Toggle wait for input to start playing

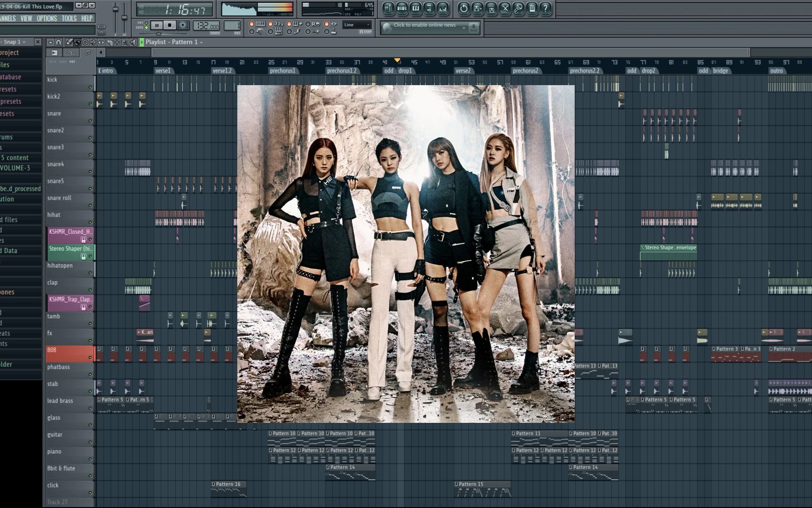coord(271,32)
